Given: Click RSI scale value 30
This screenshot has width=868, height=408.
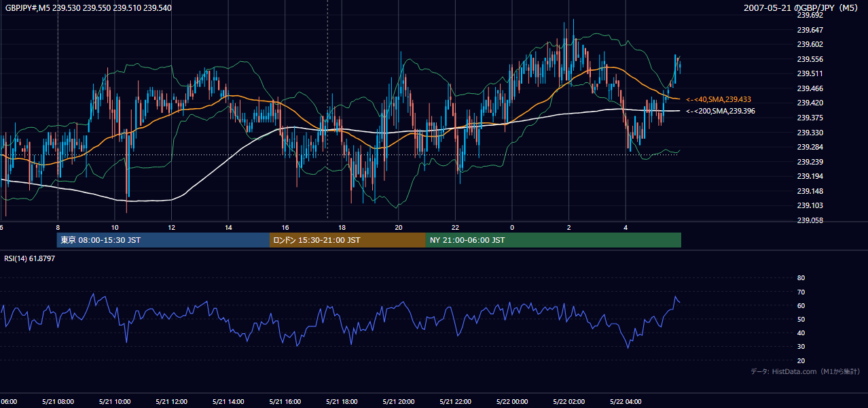Looking at the screenshot, I should 801,347.
